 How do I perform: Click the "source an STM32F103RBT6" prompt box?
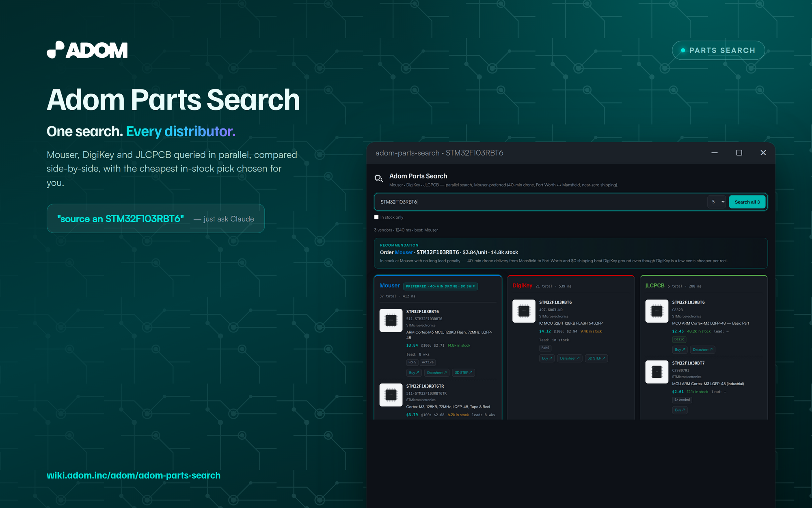coord(155,219)
